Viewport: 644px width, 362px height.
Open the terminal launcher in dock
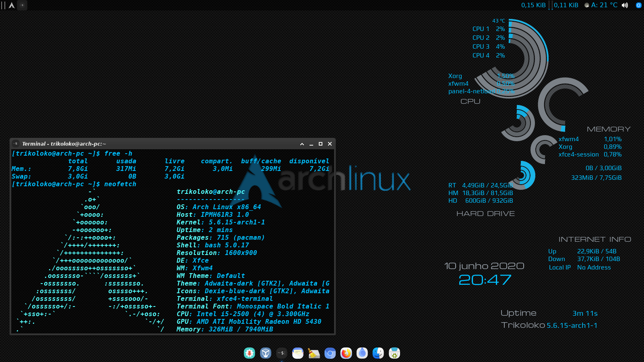[x=282, y=353]
